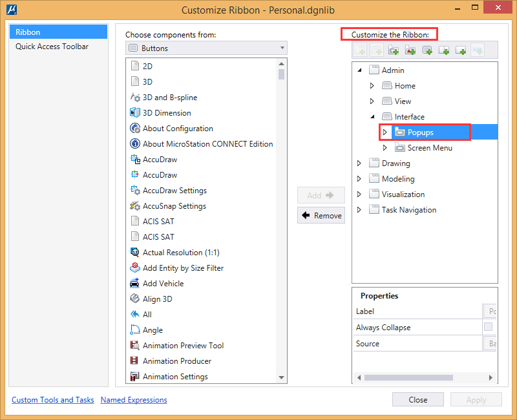This screenshot has width=517, height=420.
Task: Click the components list scroll-up arrow
Action: pyautogui.click(x=281, y=63)
